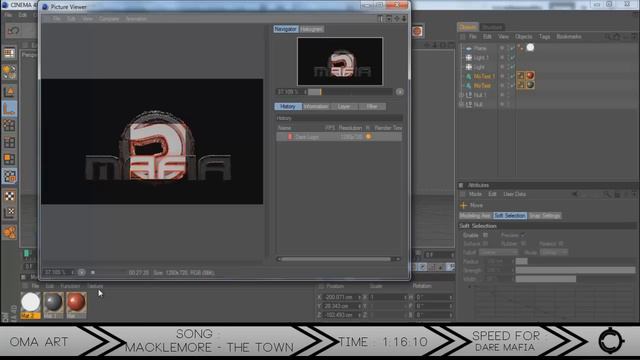Click the round button in Picture Viewer status bar

click(82, 272)
